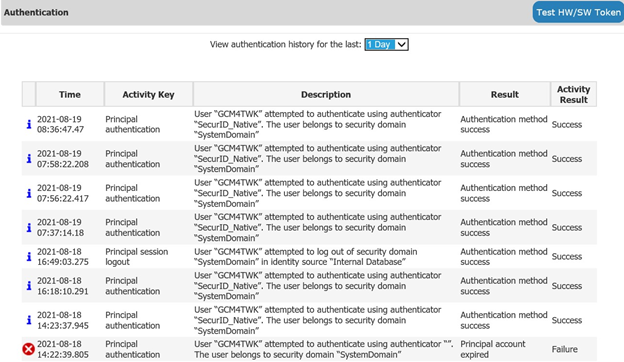Click the Activity Result column header

(x=573, y=94)
